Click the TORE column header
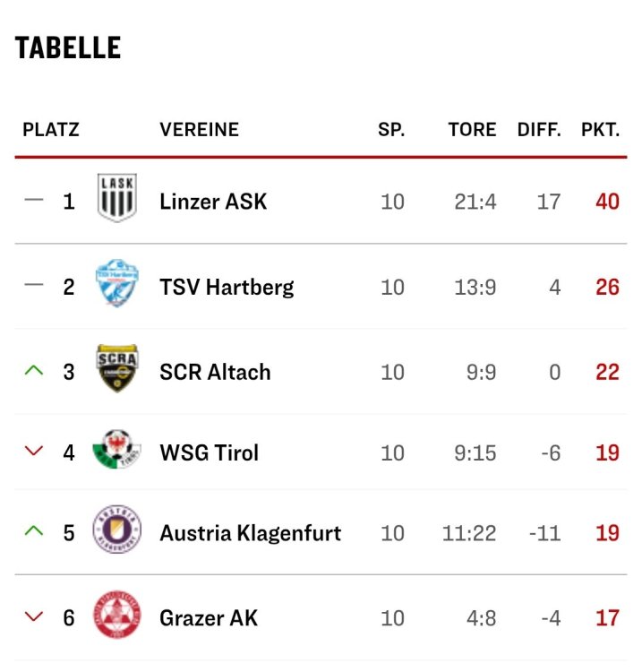This screenshot has height=672, width=642. 472,130
